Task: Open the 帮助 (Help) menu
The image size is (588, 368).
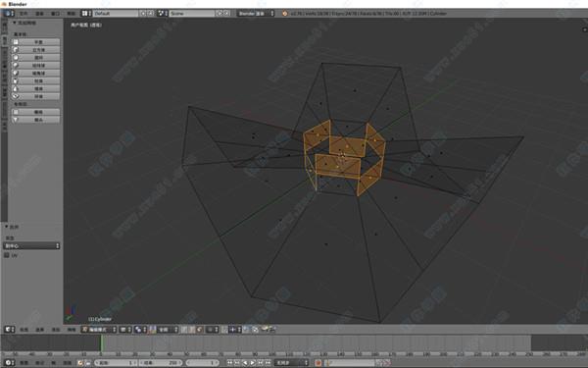Action: [x=72, y=13]
